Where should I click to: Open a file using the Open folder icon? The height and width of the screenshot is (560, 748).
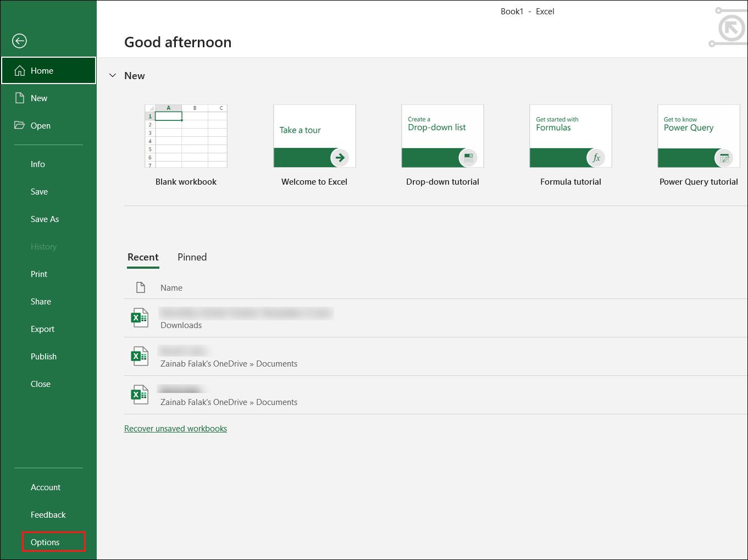[19, 125]
